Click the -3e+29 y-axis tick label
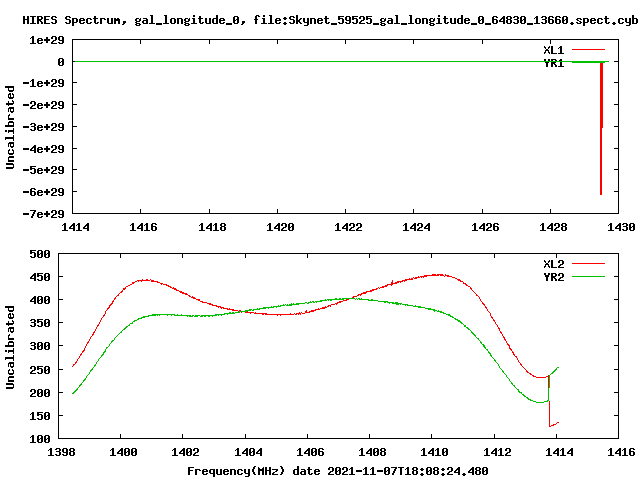640x480 pixels. 43,127
